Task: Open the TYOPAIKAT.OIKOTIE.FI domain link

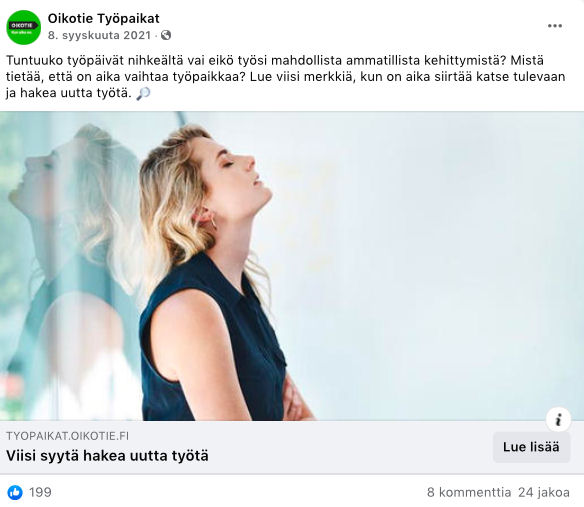Action: 67,436
